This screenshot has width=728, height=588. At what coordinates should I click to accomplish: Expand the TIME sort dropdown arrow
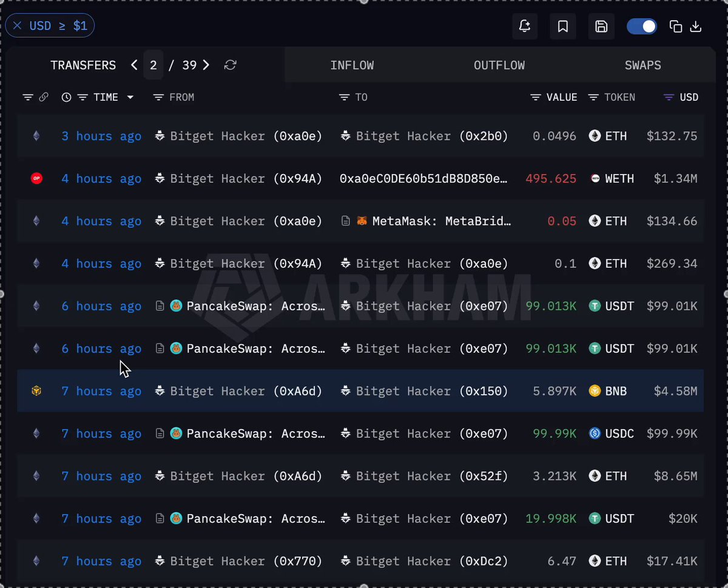tap(130, 97)
